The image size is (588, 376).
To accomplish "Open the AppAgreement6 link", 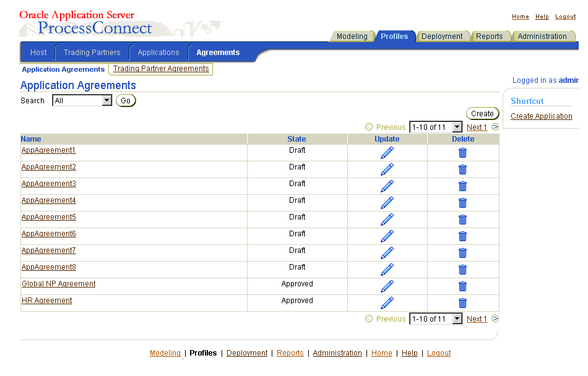I will [x=49, y=234].
